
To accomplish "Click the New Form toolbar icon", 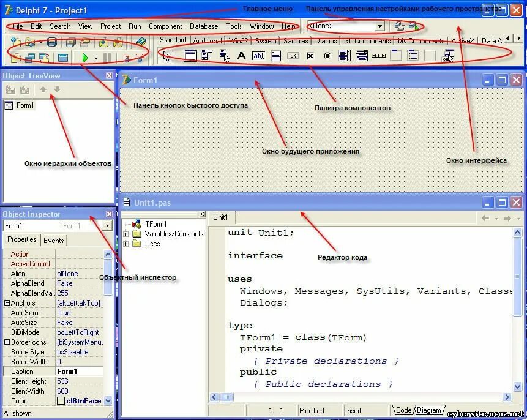I will [62, 58].
